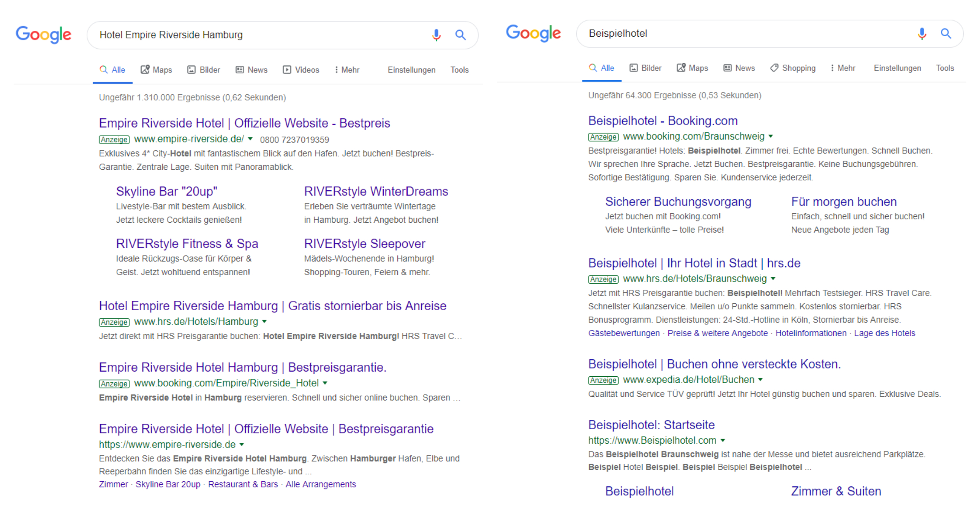Screen dimensions: 980x512
Task: Open Preise & weitere Angebote sitelink
Action: [x=717, y=333]
